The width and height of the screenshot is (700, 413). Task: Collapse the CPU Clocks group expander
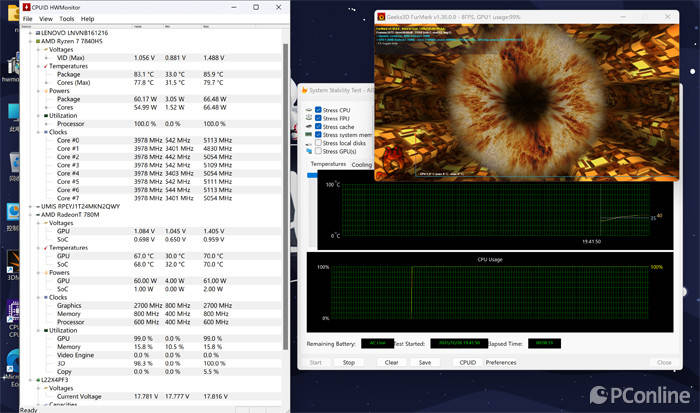click(38, 132)
